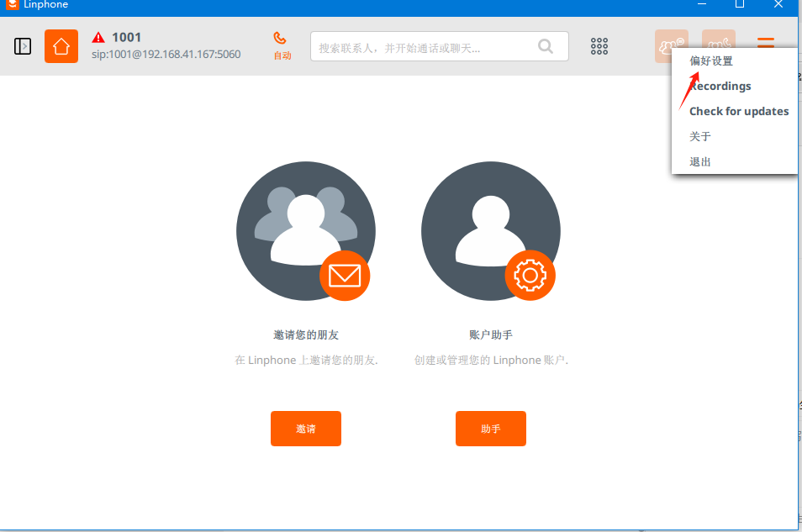Click the orange phone call-mode icon
Image resolution: width=802 pixels, height=532 pixels.
280,38
